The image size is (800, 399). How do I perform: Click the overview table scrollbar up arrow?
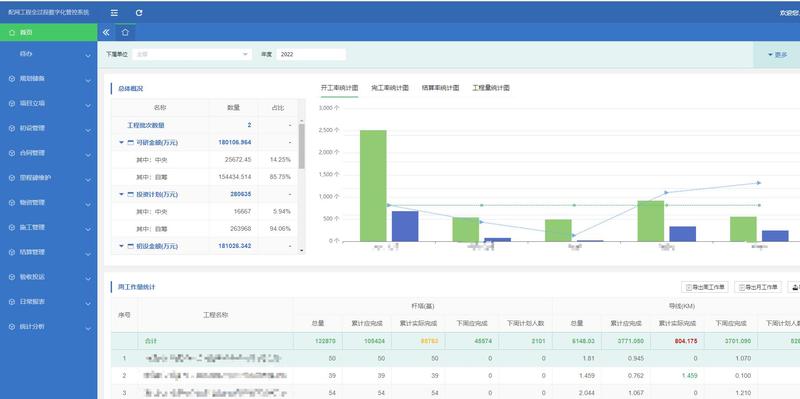(x=302, y=121)
